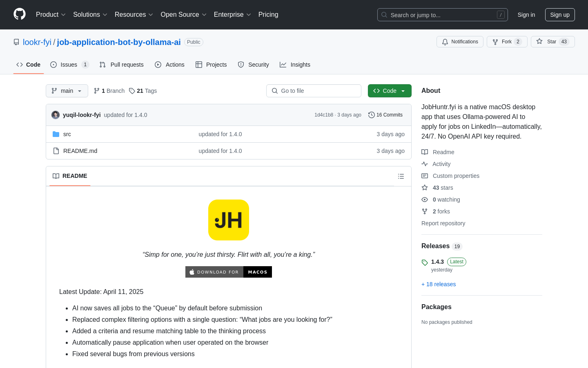Viewport: 588px width, 368px height.
Task: Click the notifications bell icon
Action: tap(445, 42)
